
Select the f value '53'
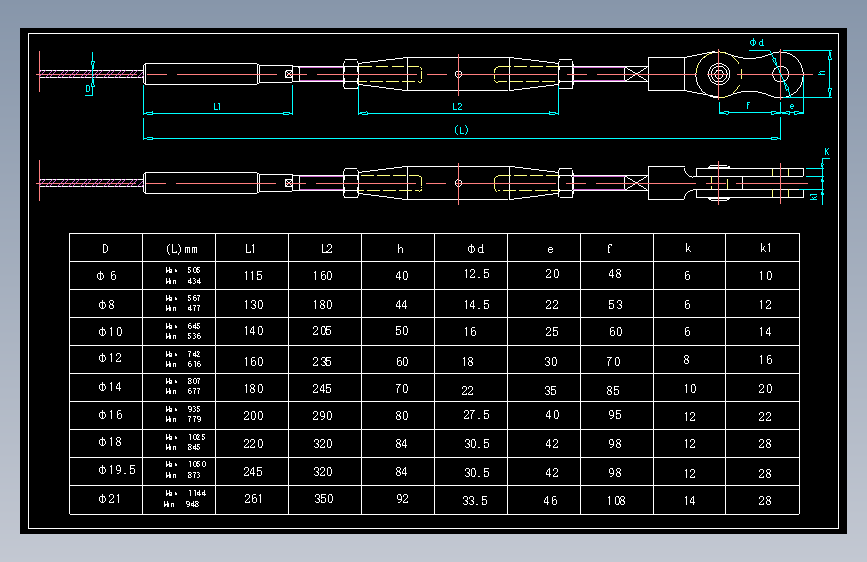(x=615, y=304)
